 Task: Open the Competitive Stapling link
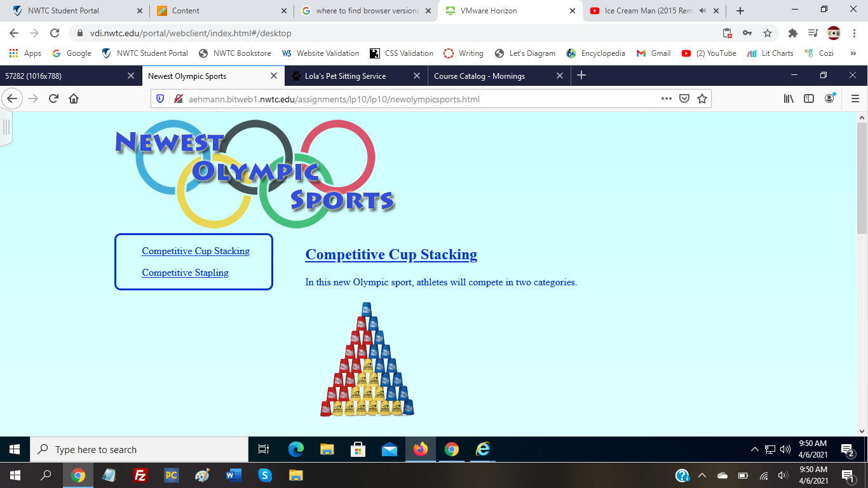[185, 272]
